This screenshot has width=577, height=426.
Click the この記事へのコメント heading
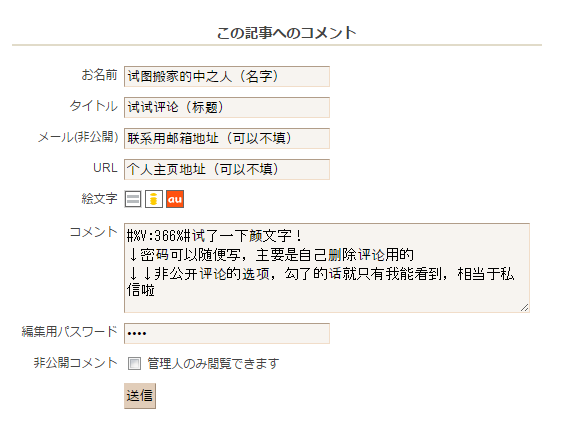tap(286, 33)
